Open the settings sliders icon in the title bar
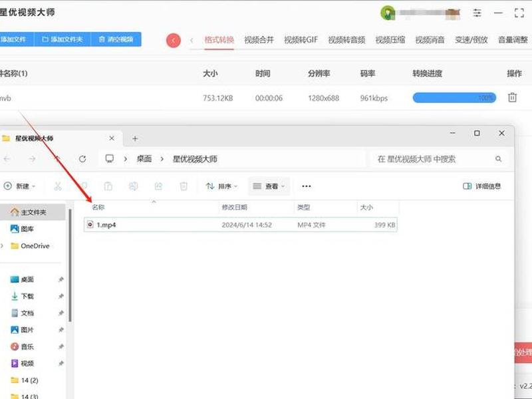This screenshot has width=532, height=399. point(477,13)
